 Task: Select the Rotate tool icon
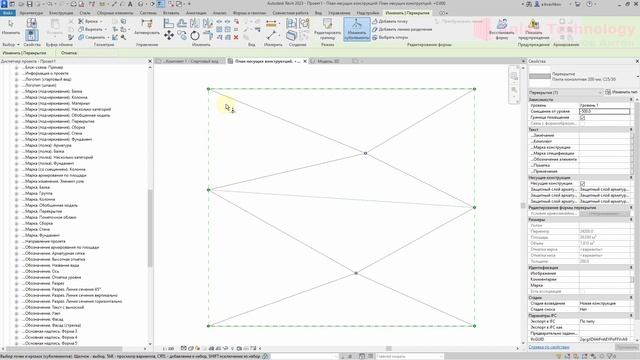[x=195, y=36]
